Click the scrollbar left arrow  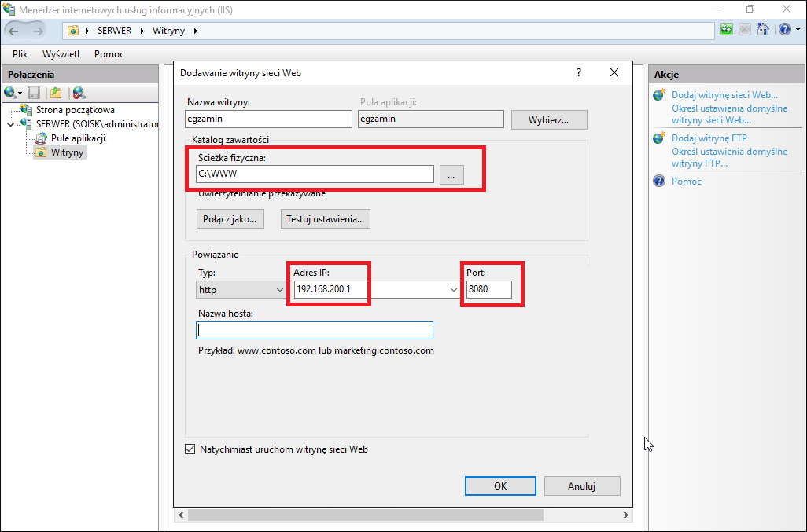coord(181,515)
